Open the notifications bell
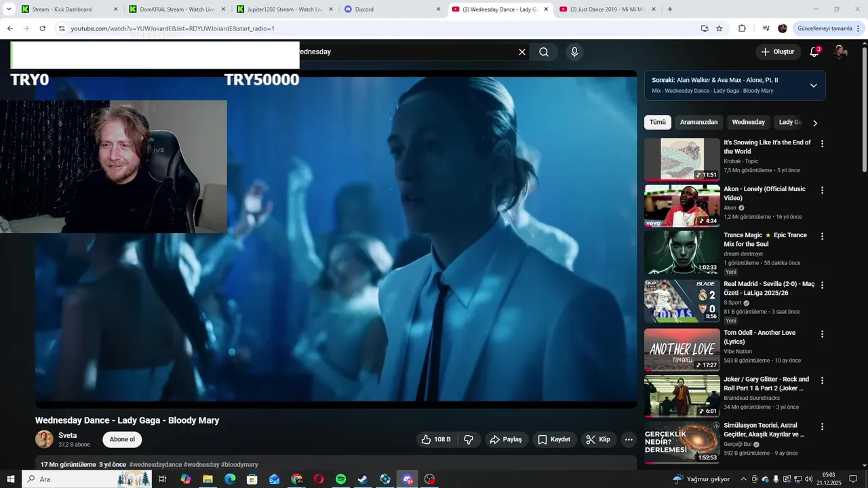The width and height of the screenshot is (868, 488). (815, 52)
